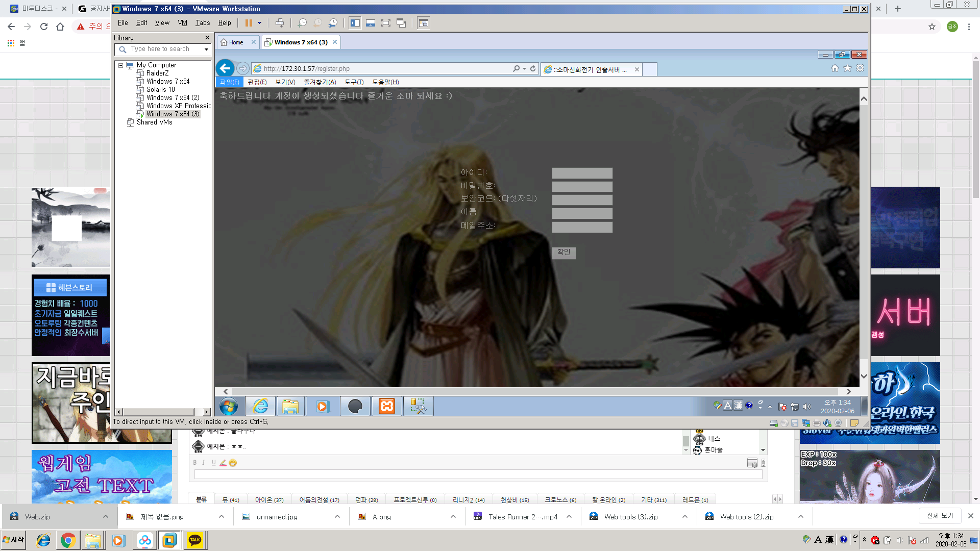This screenshot has height=551, width=980.
Task: Click the IE back button
Action: click(225, 68)
